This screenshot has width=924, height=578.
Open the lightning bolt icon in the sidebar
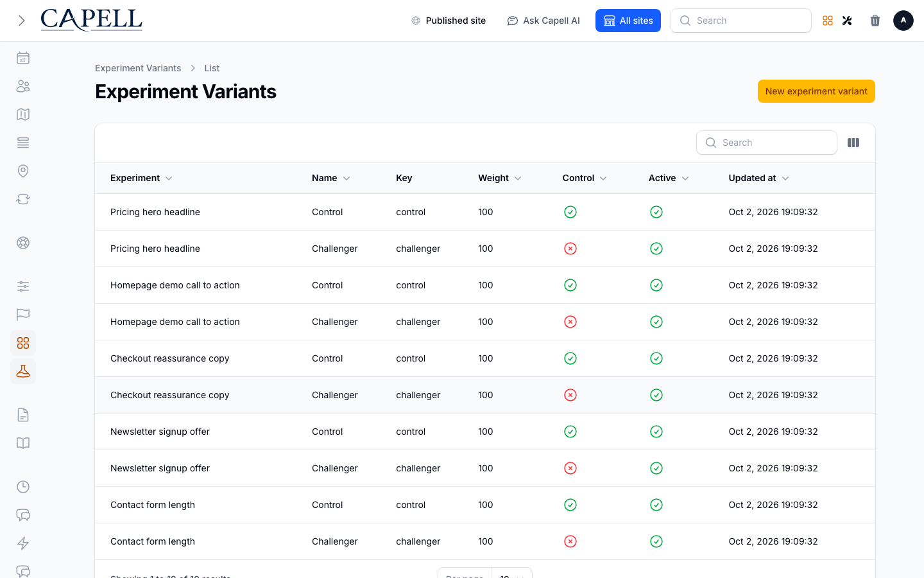(23, 543)
